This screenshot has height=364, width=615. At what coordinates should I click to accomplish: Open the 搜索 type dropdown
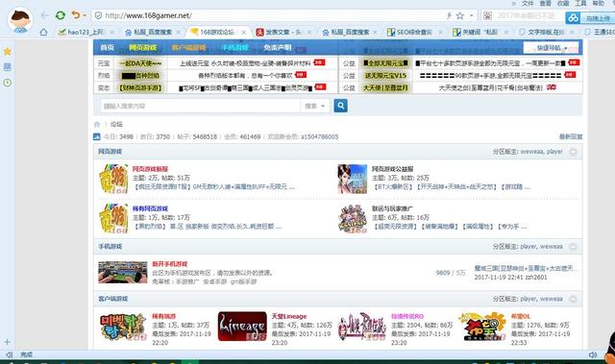[315, 106]
